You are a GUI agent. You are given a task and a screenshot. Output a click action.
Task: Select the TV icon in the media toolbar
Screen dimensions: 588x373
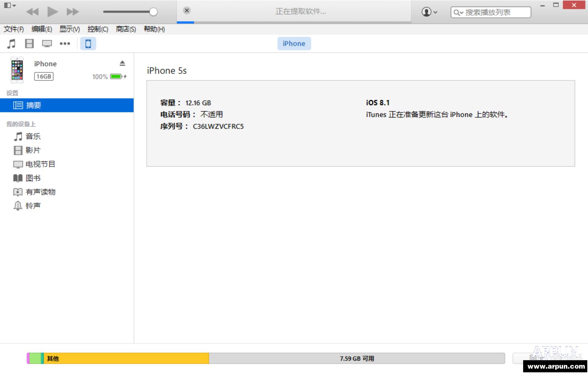click(47, 43)
